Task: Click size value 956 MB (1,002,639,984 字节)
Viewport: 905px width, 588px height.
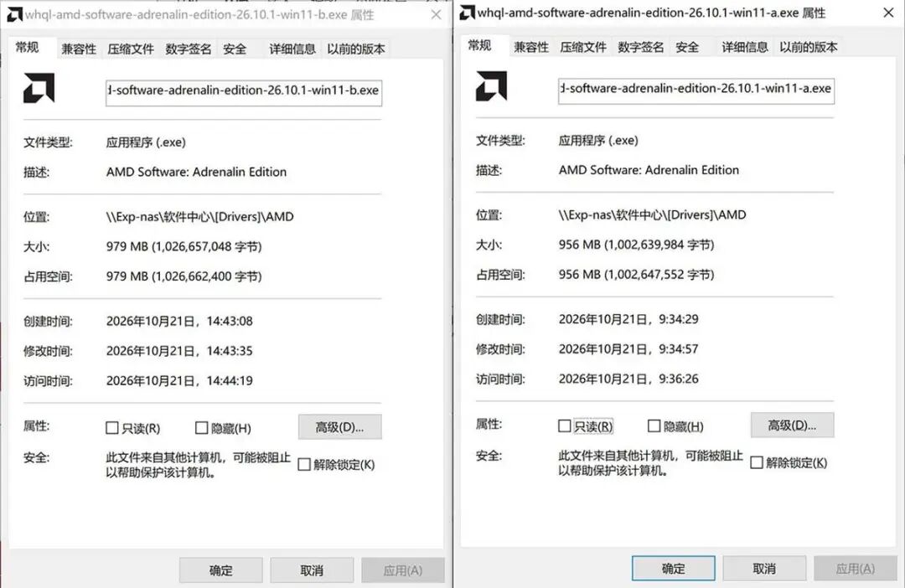Action: tap(637, 245)
